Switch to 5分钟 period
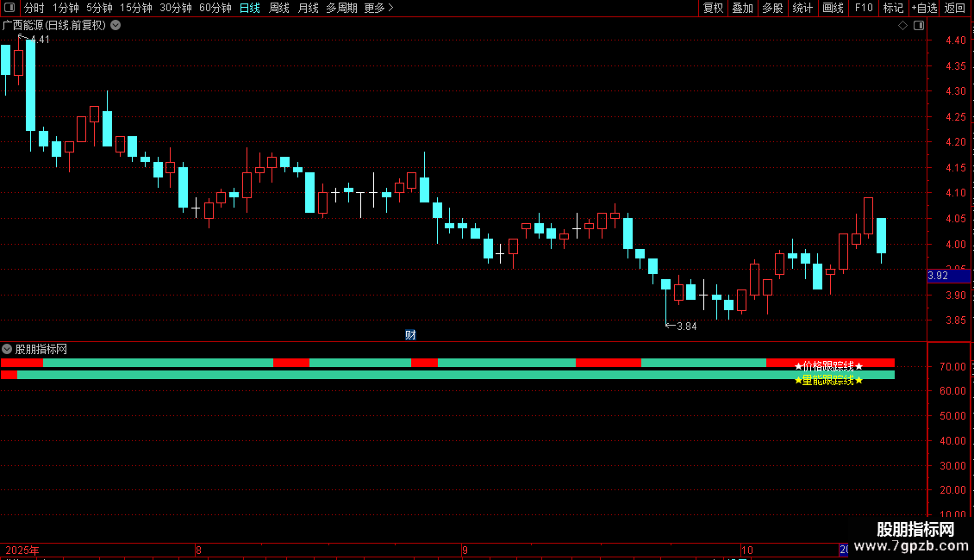974x560 pixels. pyautogui.click(x=99, y=8)
